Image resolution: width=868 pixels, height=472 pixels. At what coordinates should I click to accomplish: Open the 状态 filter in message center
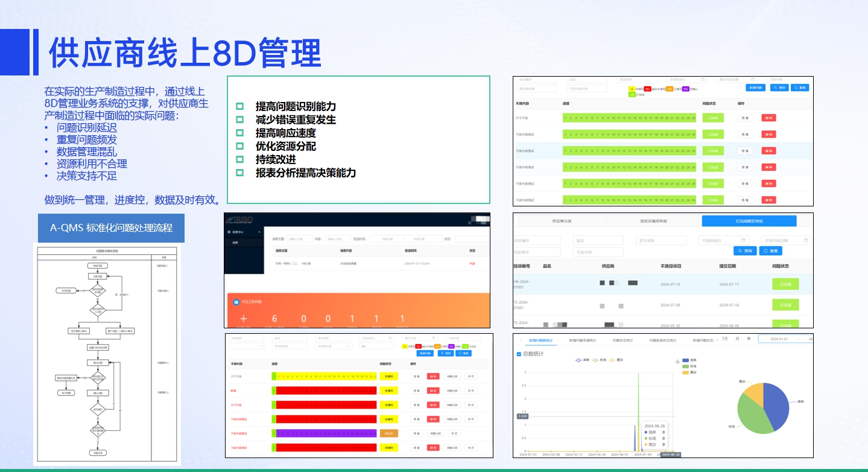click(472, 239)
